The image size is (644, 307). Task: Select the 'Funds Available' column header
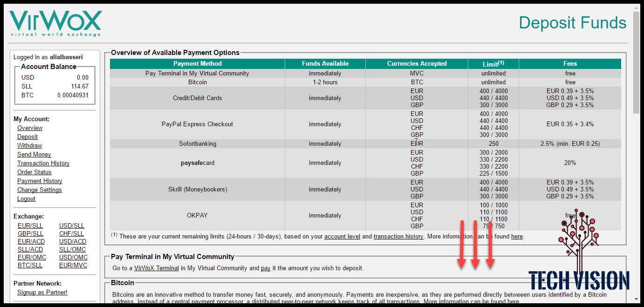(x=325, y=64)
